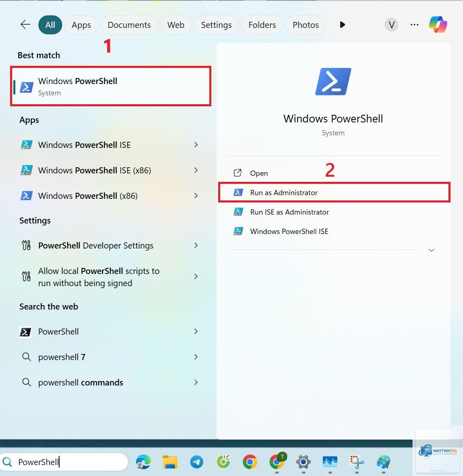Click the PowerShell icon in the best match
The height and width of the screenshot is (476, 463).
click(26, 87)
